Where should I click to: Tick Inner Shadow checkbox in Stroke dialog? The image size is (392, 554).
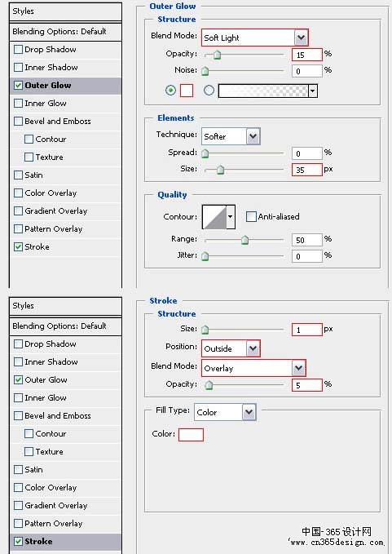coord(19,361)
